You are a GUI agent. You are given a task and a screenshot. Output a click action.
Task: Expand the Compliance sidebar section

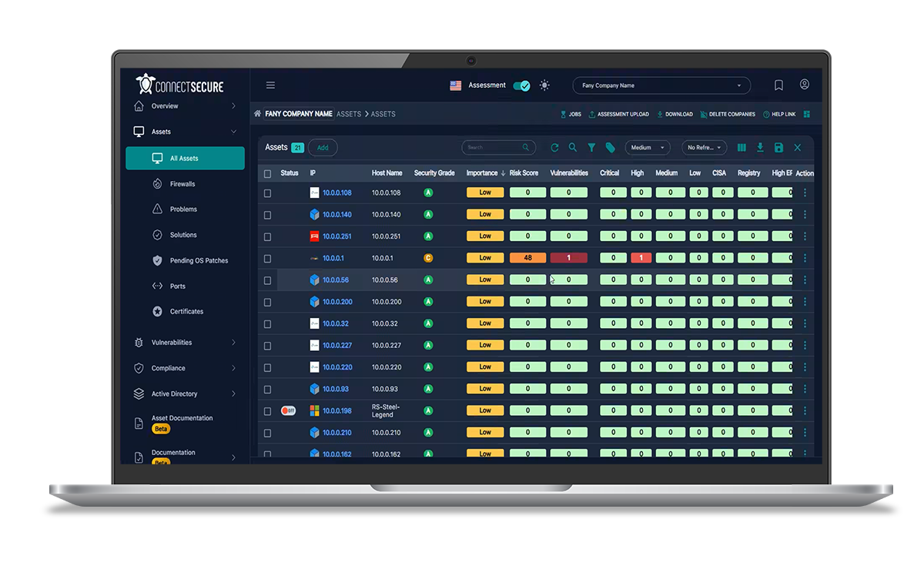click(x=185, y=368)
